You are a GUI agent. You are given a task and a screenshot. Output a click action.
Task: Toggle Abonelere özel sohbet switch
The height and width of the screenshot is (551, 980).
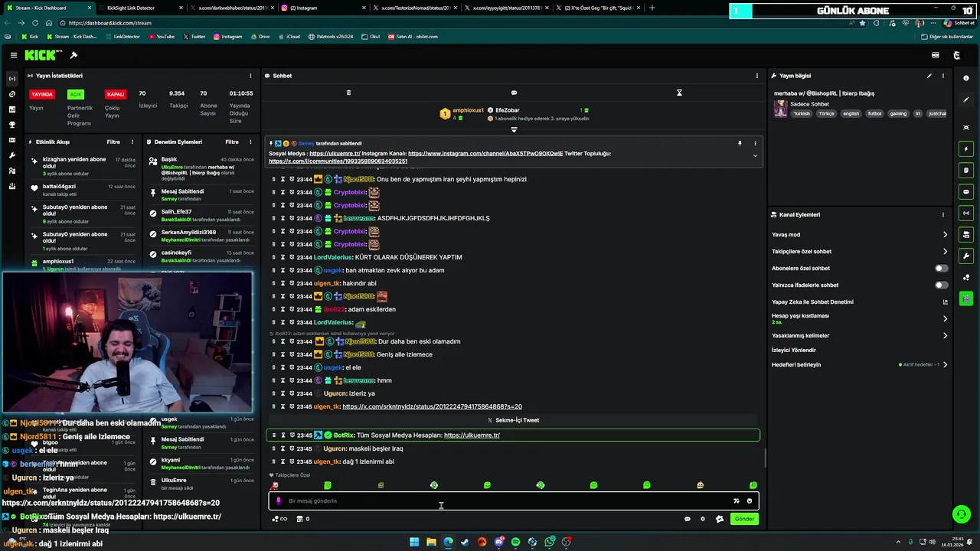941,269
